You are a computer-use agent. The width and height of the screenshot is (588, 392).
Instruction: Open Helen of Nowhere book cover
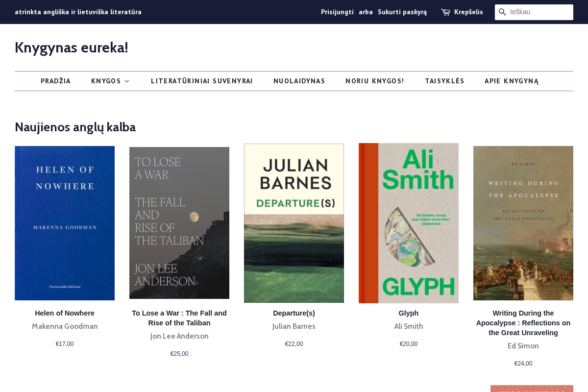click(65, 223)
